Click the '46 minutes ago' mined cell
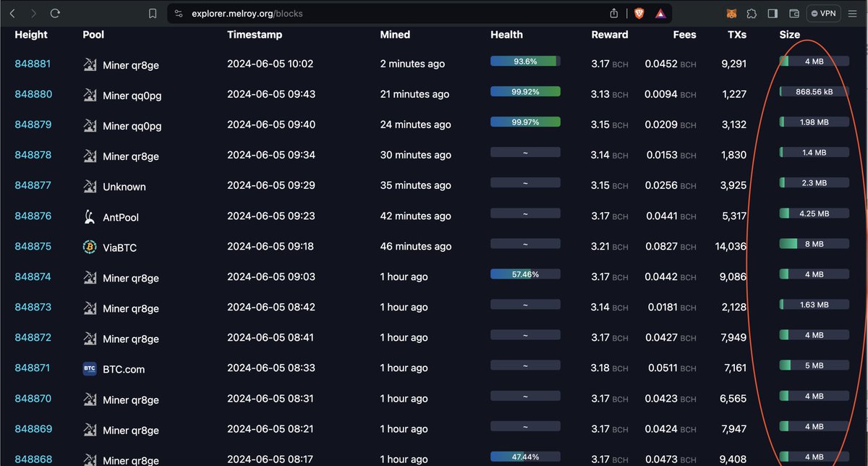Viewport: 868px width, 466px height. click(x=416, y=246)
